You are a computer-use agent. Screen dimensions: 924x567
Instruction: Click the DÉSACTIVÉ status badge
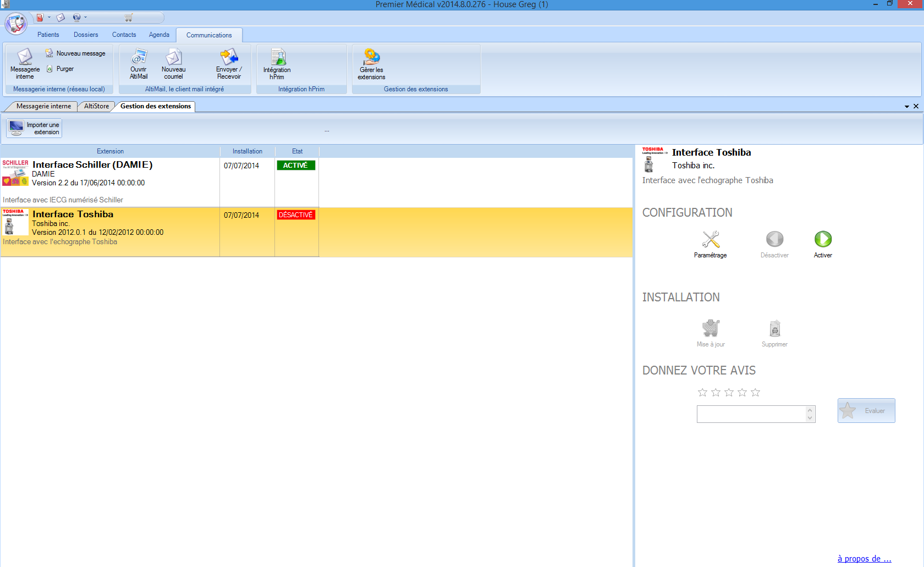coord(296,215)
